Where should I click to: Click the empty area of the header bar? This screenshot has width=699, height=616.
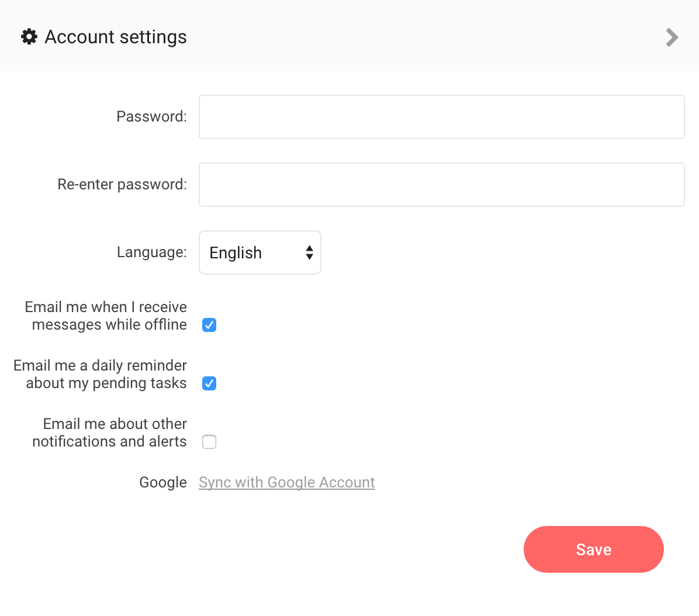click(409, 36)
